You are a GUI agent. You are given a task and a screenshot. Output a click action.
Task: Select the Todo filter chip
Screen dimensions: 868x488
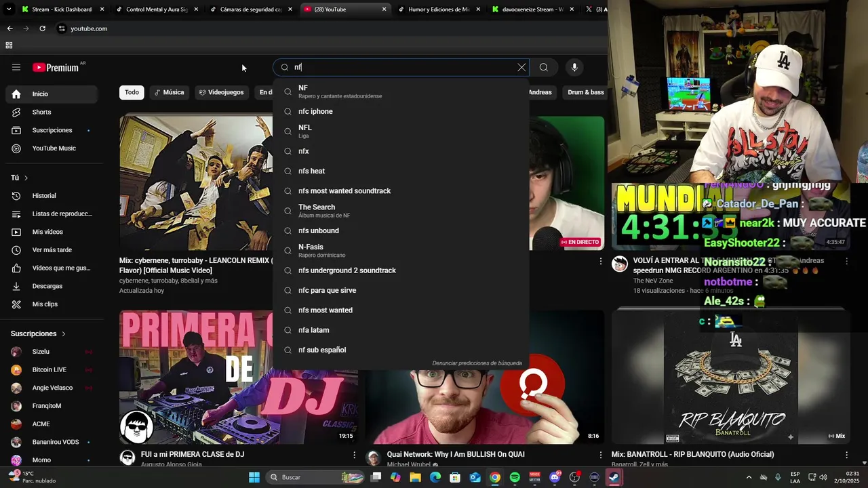point(132,92)
